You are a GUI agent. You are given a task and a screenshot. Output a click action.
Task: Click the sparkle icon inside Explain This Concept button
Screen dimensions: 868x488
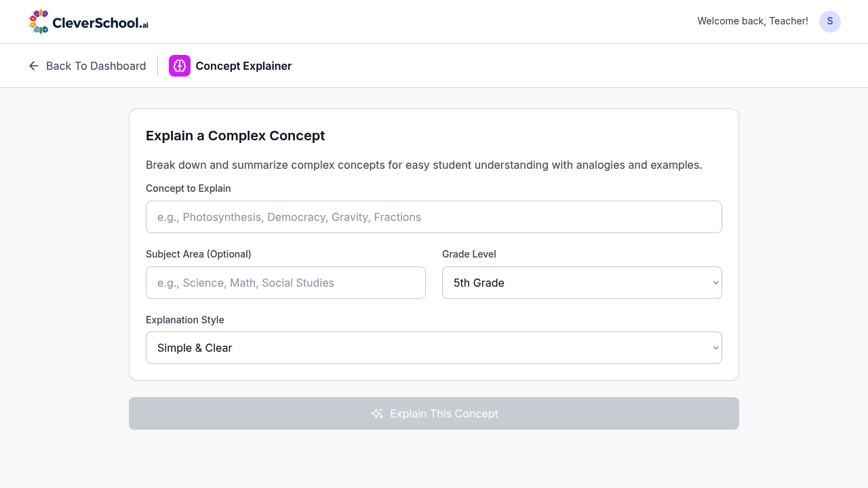click(377, 413)
